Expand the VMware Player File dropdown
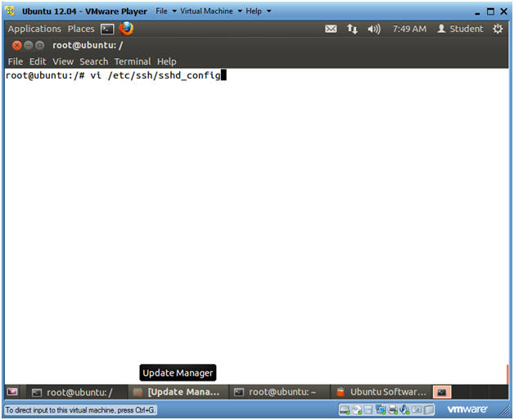 coord(166,11)
